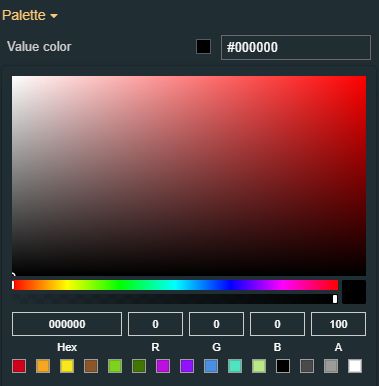
Task: Select the white preset swatch
Action: click(355, 366)
